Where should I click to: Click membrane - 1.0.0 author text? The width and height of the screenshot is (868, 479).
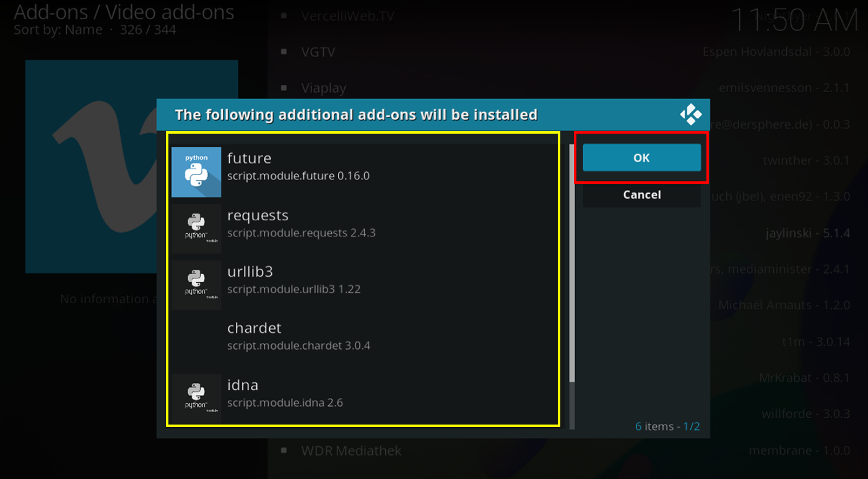pos(799,451)
